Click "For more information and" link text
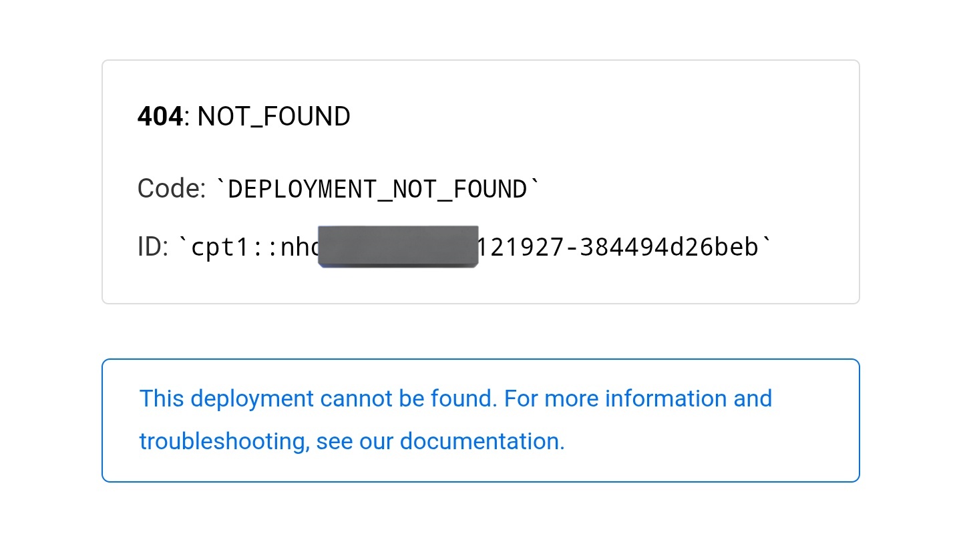This screenshot has width=957, height=560. point(638,398)
